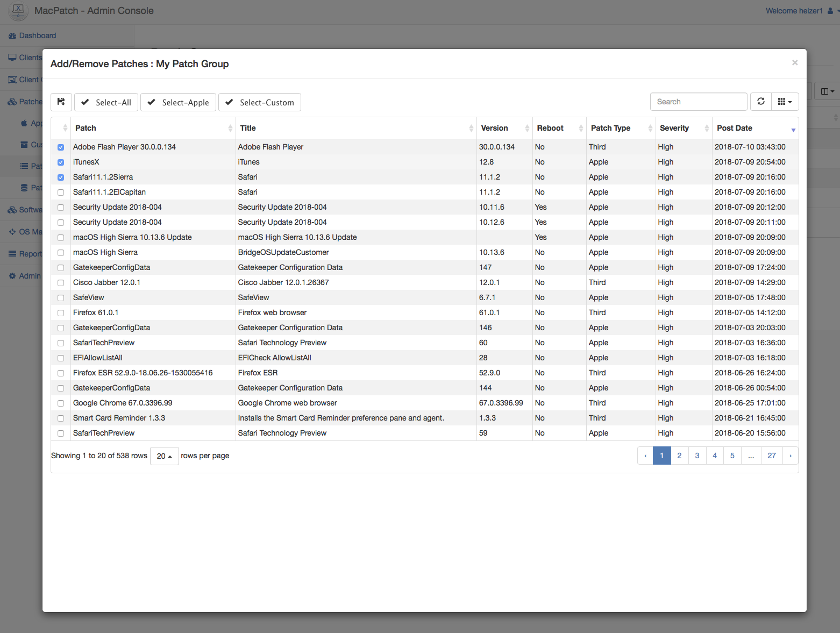Click the EFIAllowListAll patch name
Viewport: 840px width, 633px height.
click(98, 358)
